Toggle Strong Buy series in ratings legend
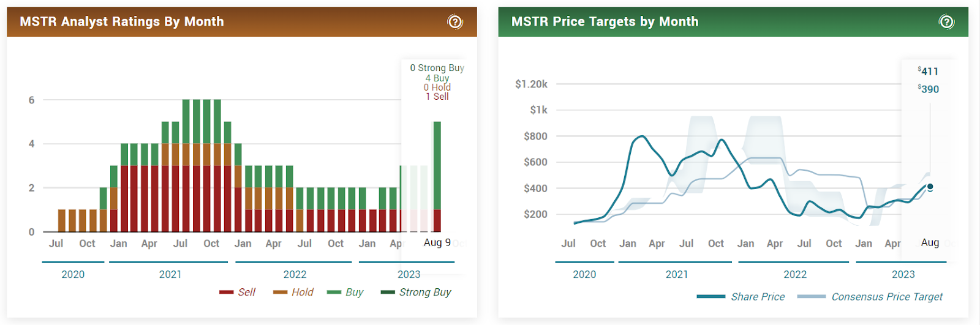The height and width of the screenshot is (325, 980). tap(416, 292)
